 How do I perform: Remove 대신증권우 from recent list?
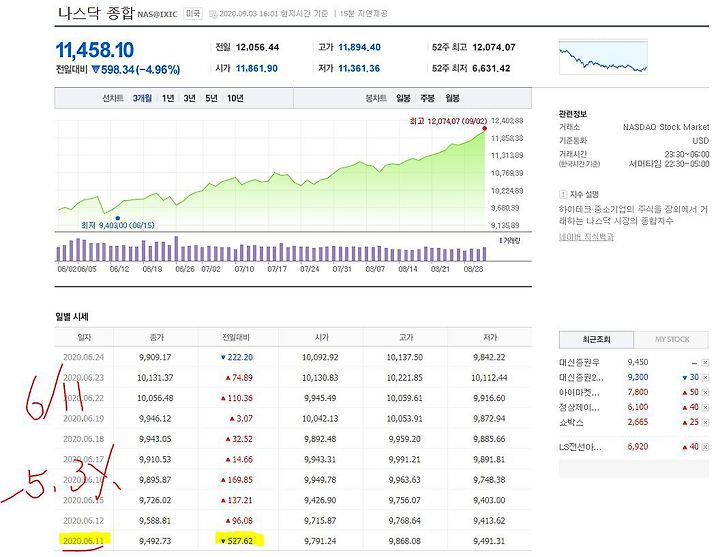(x=705, y=363)
